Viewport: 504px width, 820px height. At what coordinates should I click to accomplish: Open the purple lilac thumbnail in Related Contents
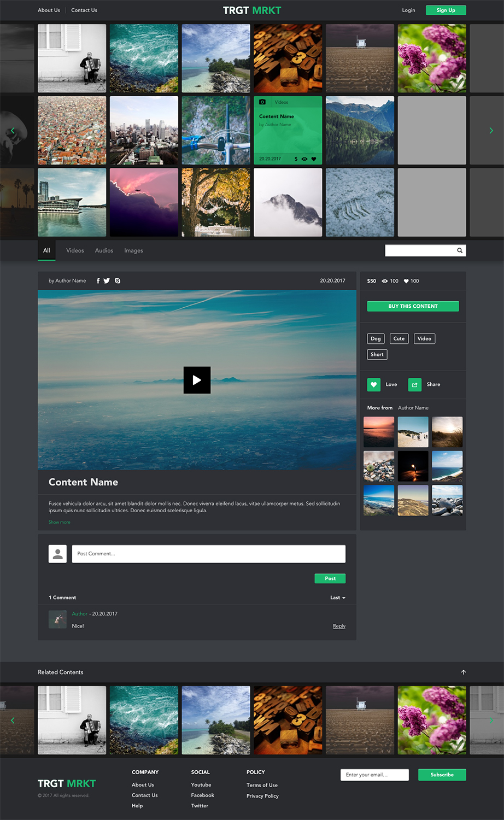432,721
